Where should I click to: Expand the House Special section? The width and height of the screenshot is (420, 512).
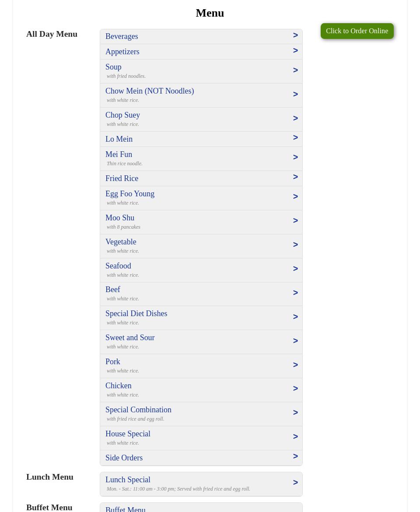(201, 438)
